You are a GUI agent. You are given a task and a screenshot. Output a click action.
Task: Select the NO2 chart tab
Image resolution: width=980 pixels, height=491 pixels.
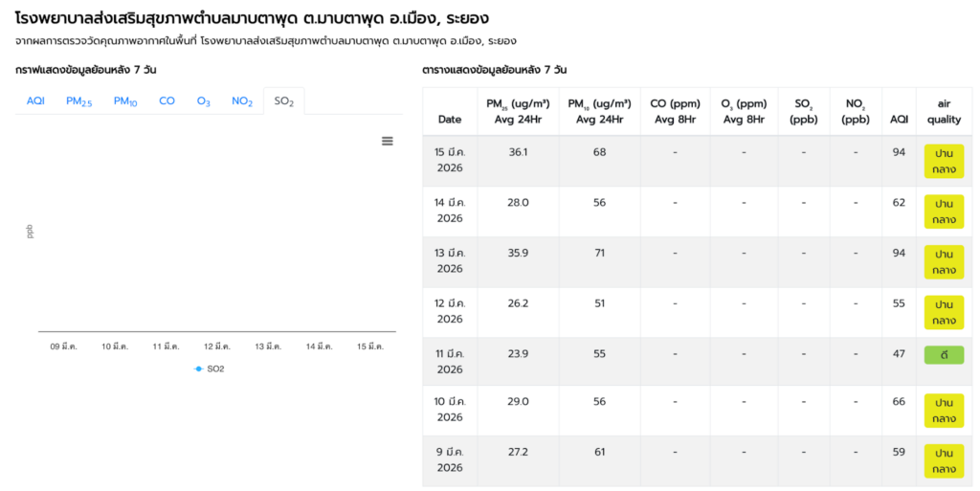[x=242, y=100]
